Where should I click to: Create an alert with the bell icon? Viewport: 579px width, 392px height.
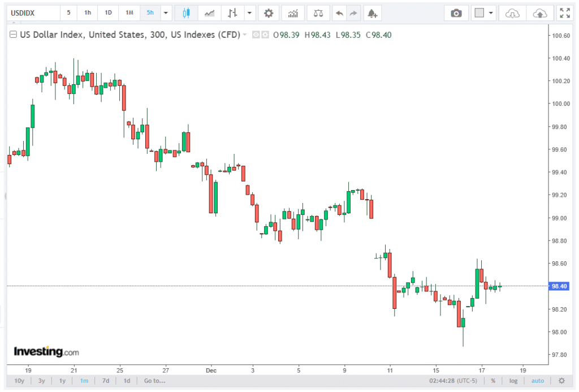371,12
